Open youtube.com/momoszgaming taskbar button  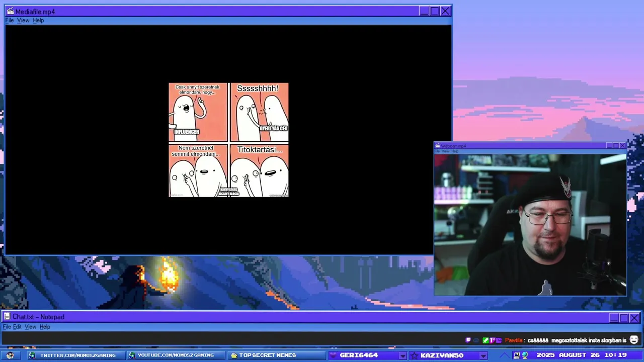(x=175, y=355)
